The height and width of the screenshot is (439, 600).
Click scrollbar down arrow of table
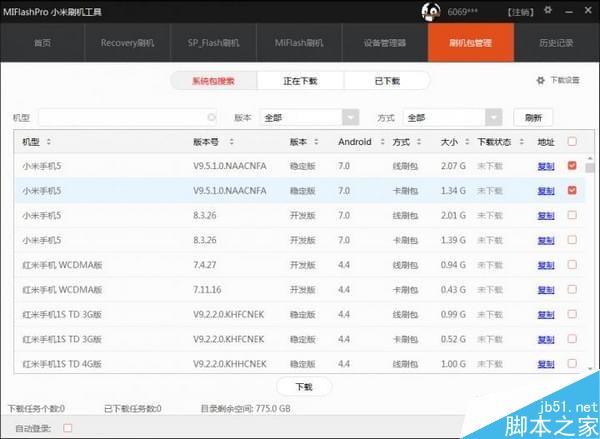tap(590, 369)
